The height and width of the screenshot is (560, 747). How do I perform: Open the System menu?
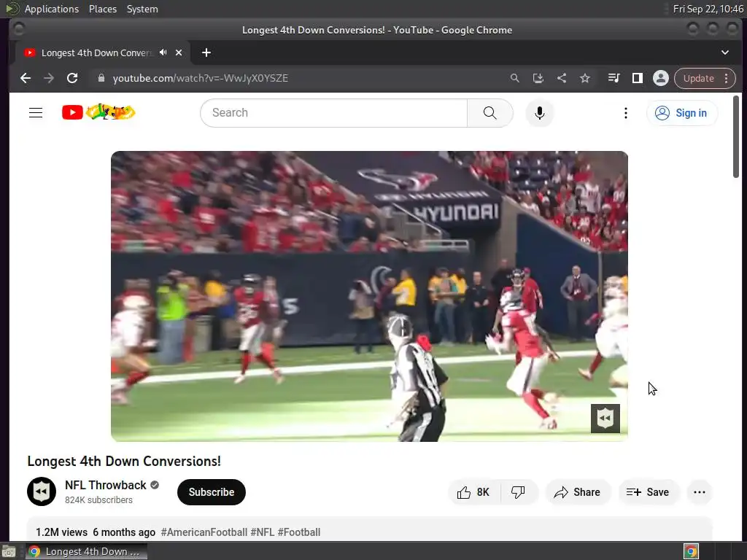142,9
